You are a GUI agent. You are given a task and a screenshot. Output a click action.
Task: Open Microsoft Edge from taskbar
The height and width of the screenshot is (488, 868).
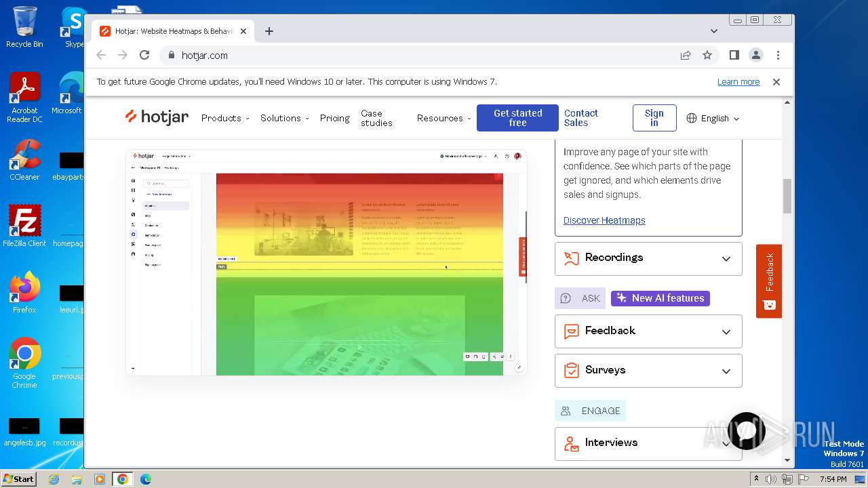(146, 479)
